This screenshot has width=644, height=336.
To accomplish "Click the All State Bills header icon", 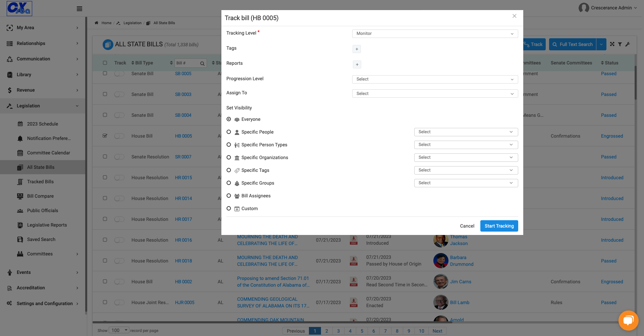I will [108, 44].
